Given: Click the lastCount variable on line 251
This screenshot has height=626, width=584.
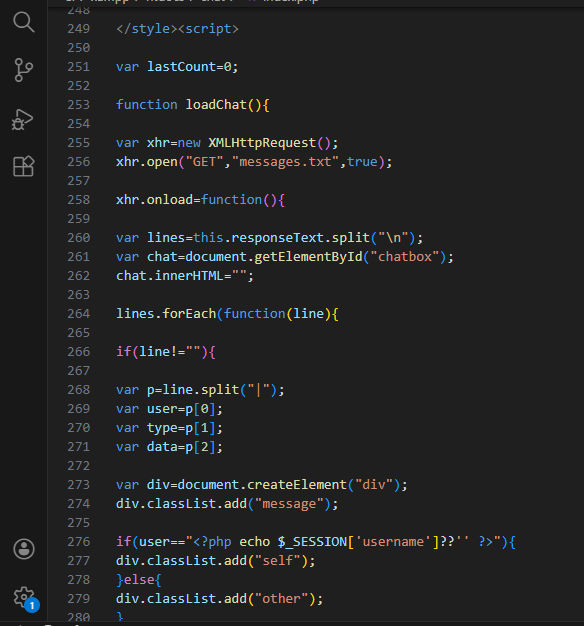Looking at the screenshot, I should 181,67.
